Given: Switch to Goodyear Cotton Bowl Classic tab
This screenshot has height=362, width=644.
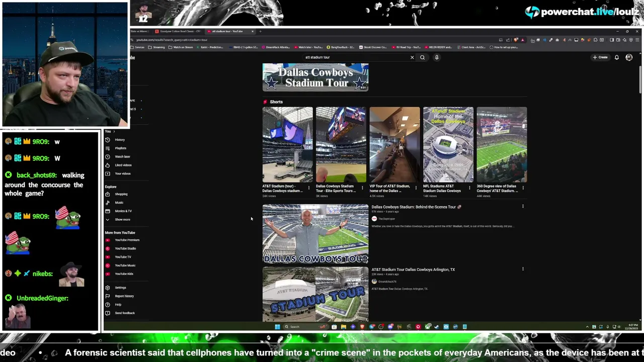Looking at the screenshot, I should [x=180, y=31].
